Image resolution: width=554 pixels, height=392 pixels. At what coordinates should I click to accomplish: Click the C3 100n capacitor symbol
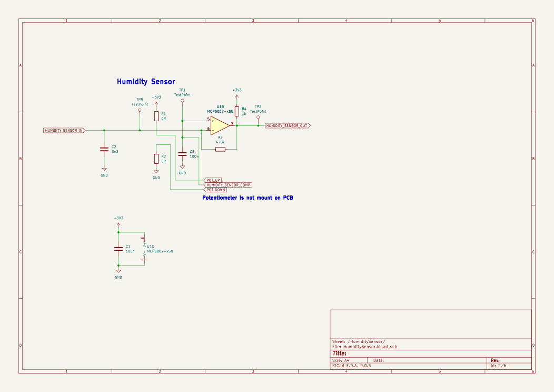(182, 154)
